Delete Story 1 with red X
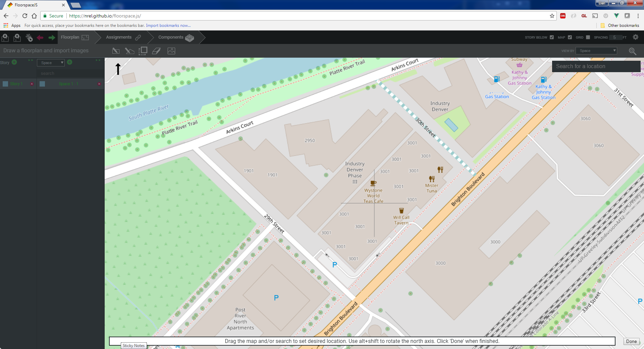Viewport: 644px width, 349px height. click(x=32, y=84)
